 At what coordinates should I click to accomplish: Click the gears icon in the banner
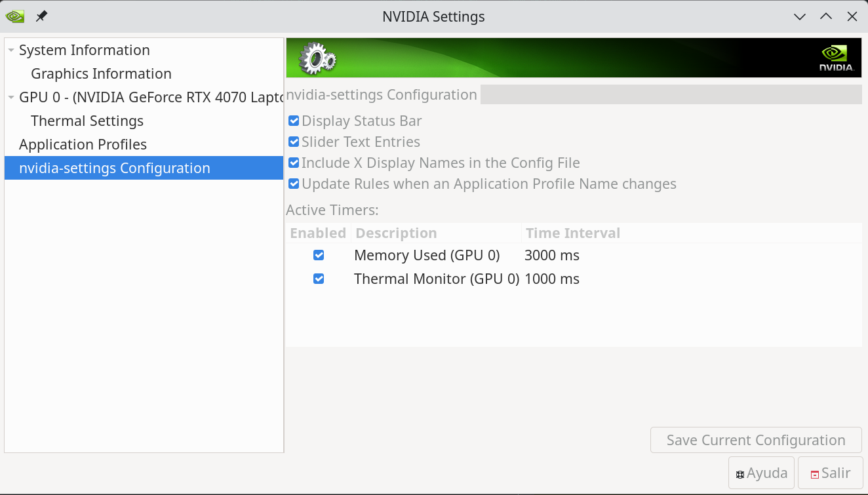(x=317, y=58)
